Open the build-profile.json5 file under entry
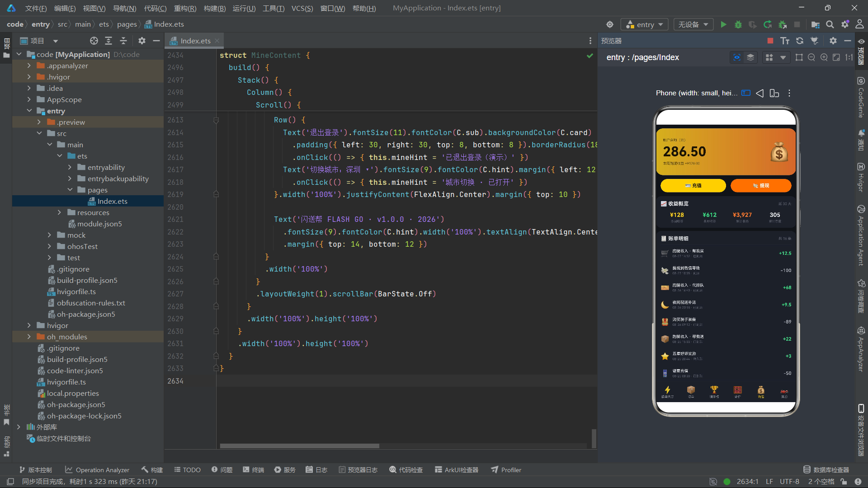The image size is (868, 488). point(87,280)
